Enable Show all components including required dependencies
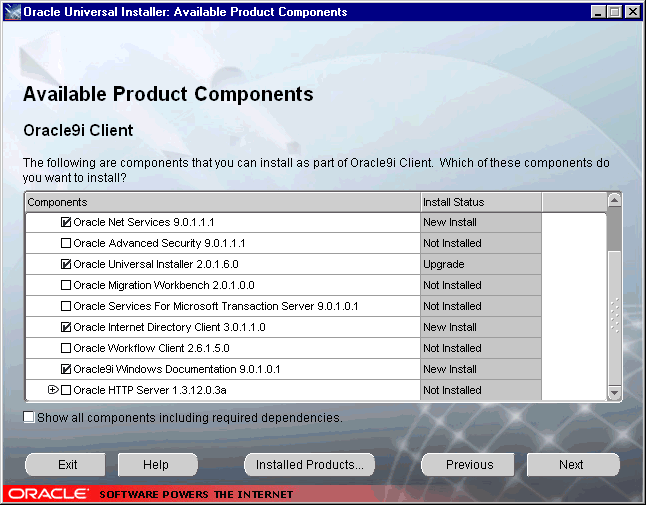646x505 pixels. (x=29, y=417)
